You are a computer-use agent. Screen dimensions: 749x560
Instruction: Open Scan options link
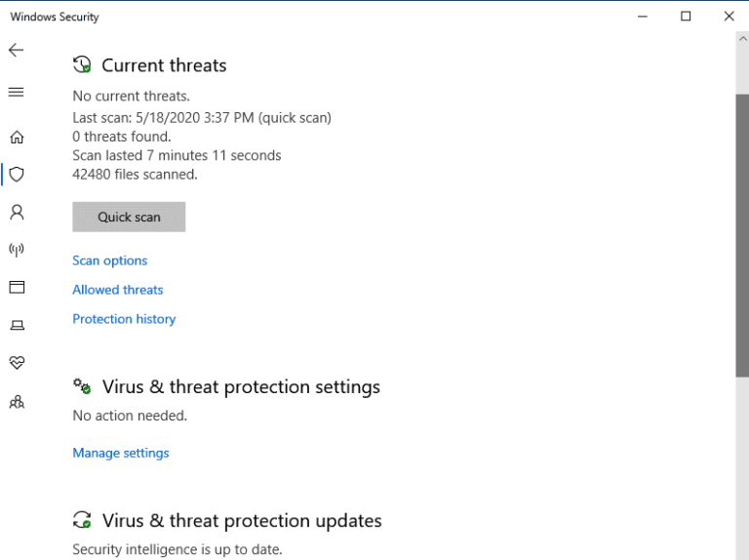(x=110, y=260)
